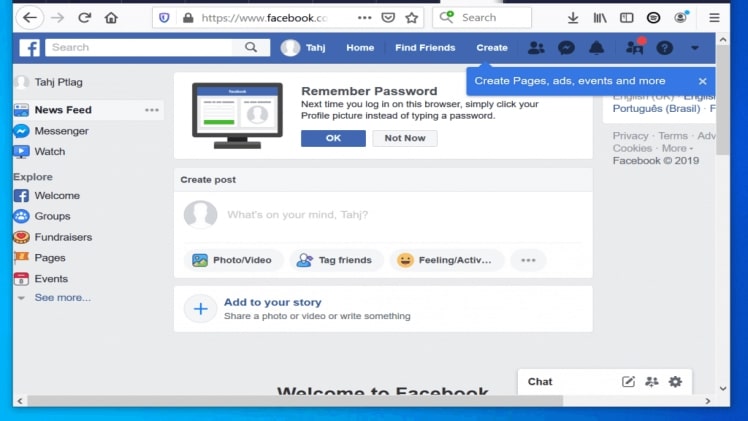Open the Help question mark icon
The width and height of the screenshot is (748, 421).
click(x=664, y=48)
